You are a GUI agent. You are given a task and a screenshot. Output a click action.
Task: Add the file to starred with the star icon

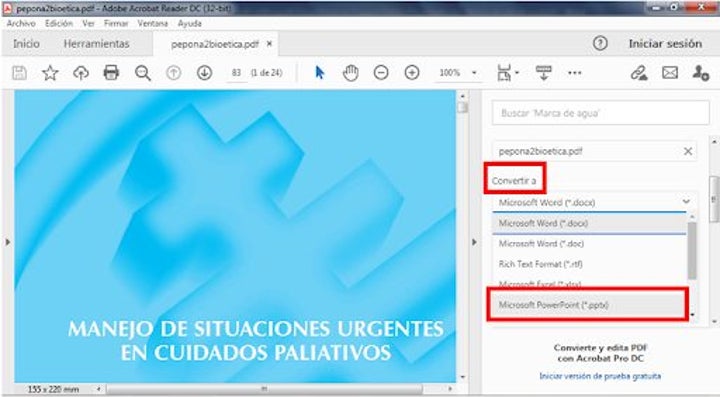50,73
